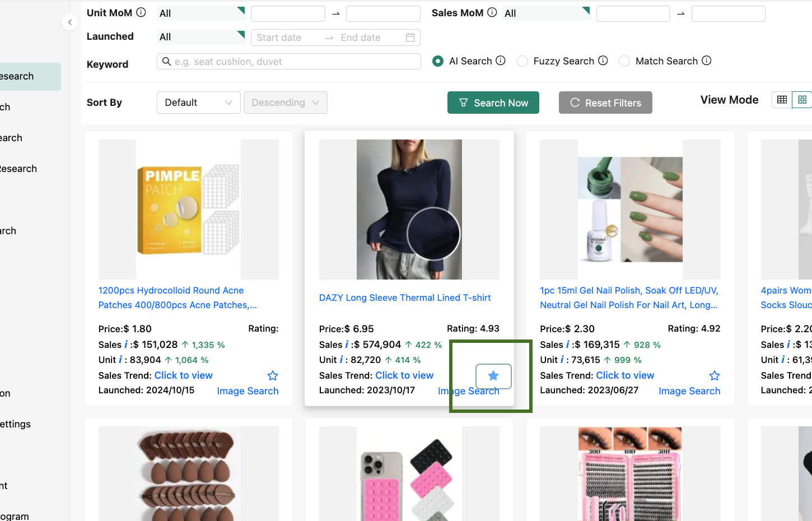Click the gel nail polish product thumbnail
This screenshot has width=812, height=521.
(629, 210)
